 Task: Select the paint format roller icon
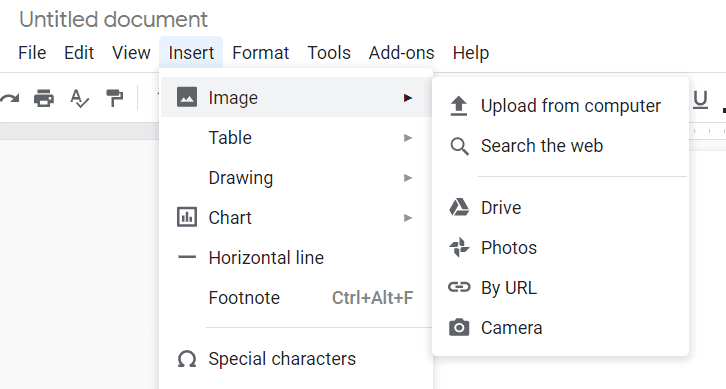[x=115, y=98]
